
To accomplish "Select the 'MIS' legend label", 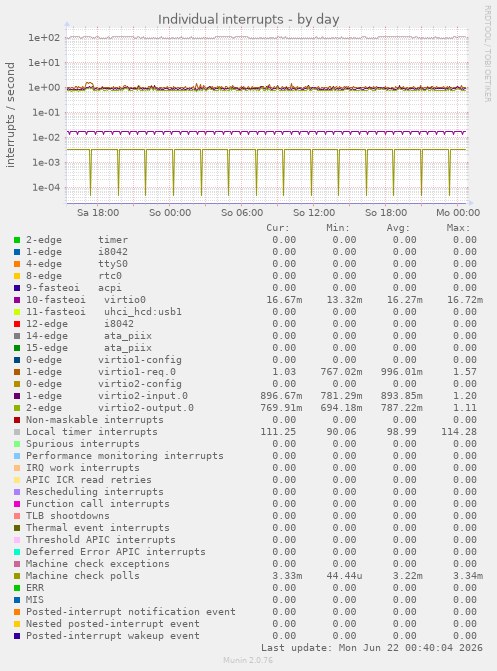I will click(x=35, y=600).
